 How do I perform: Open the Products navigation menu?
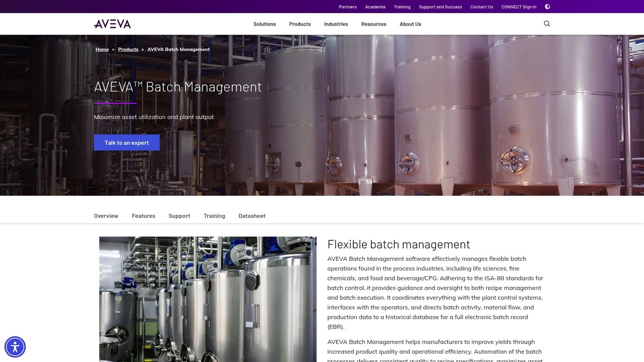[300, 24]
